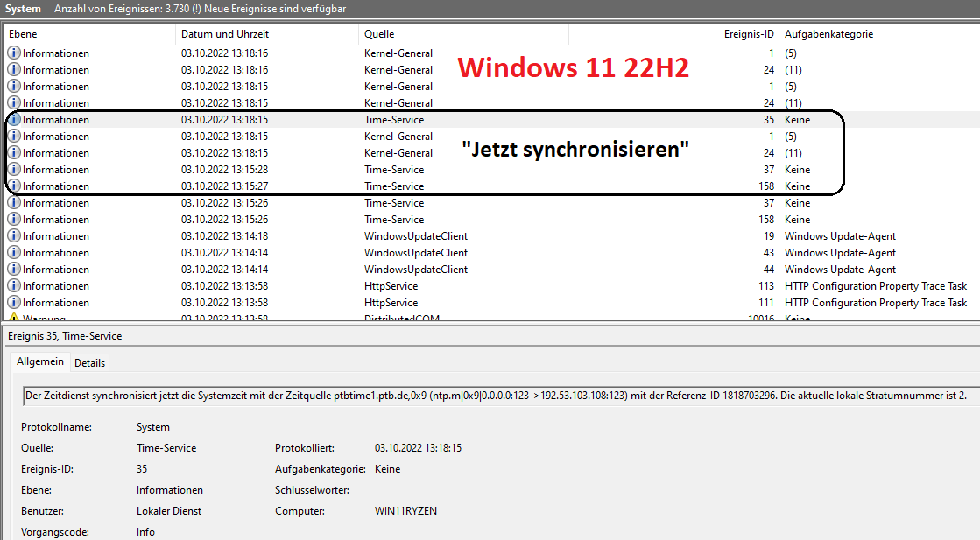Click Keine category of Time-Service event 35 row
This screenshot has height=540, width=980.
(798, 119)
